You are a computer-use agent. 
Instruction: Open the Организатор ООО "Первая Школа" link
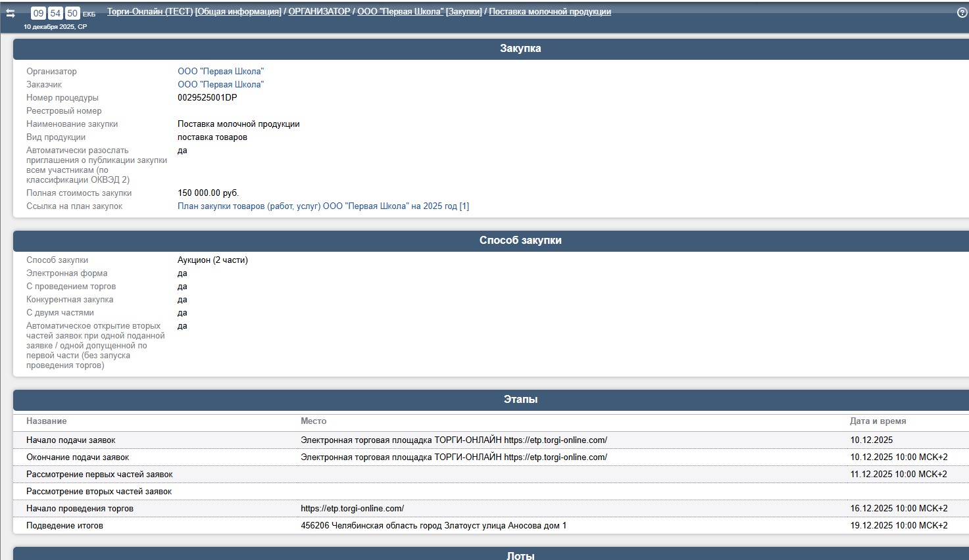pos(220,71)
